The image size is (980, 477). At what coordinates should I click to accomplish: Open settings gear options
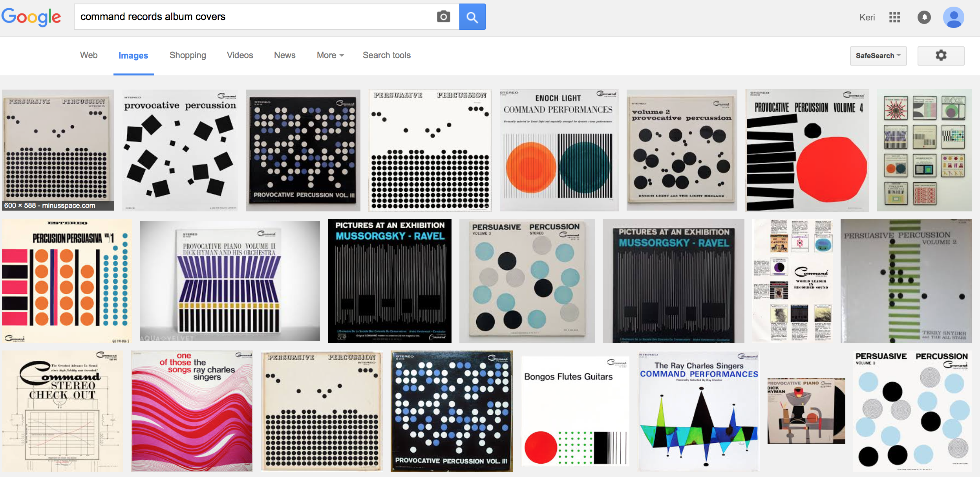941,55
